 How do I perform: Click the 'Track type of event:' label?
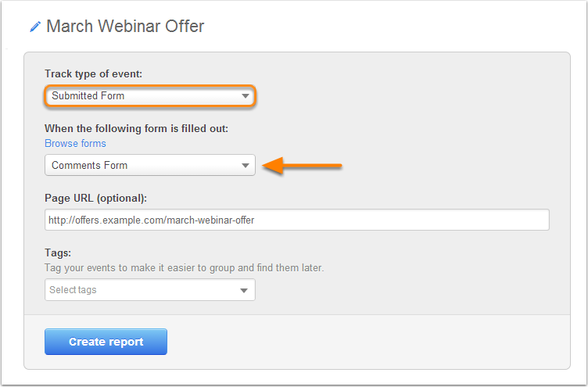[x=93, y=73]
